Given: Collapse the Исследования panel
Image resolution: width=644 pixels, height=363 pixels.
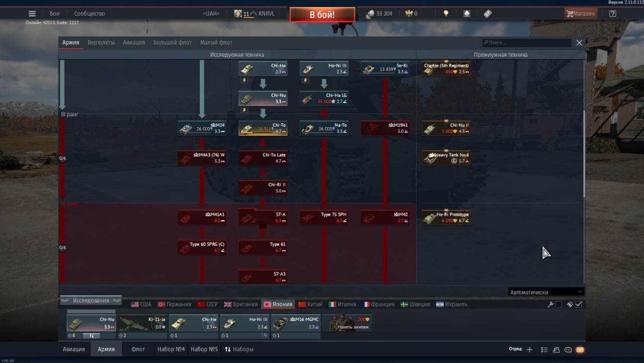Looking at the screenshot, I should (x=91, y=301).
